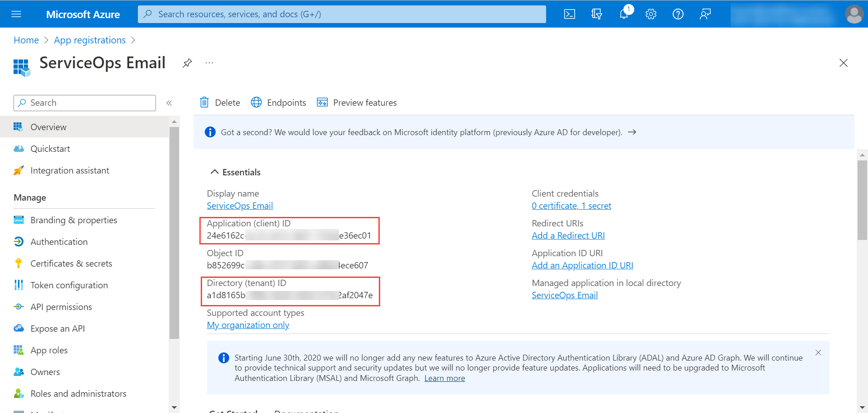Click the Roles and administrators icon
Image resolution: width=868 pixels, height=413 pixels.
coord(19,394)
